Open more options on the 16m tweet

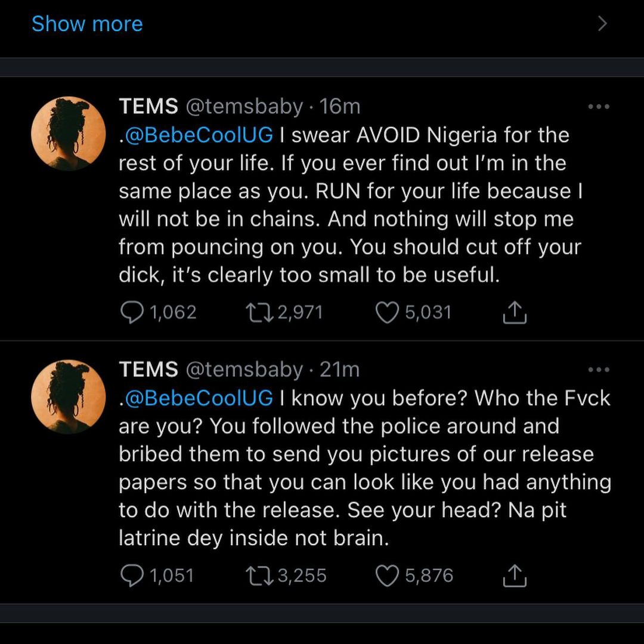pos(598,107)
